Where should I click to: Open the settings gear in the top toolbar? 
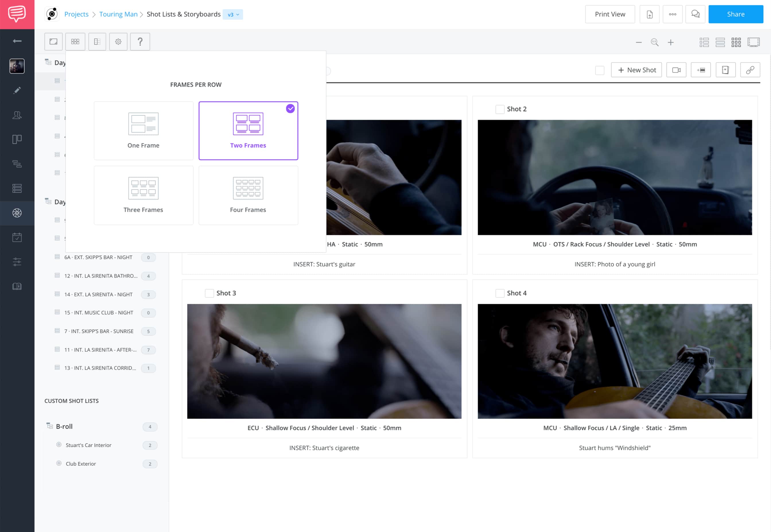click(118, 41)
